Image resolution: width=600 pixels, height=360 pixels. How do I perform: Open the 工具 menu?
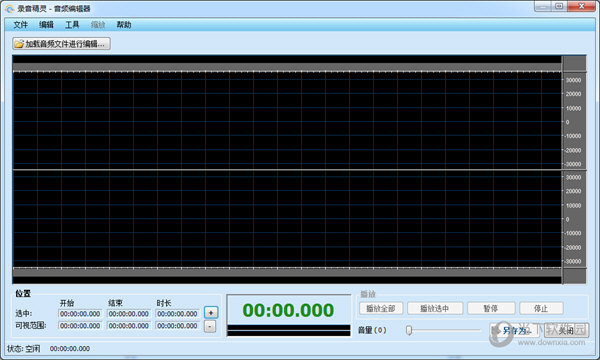[x=72, y=25]
